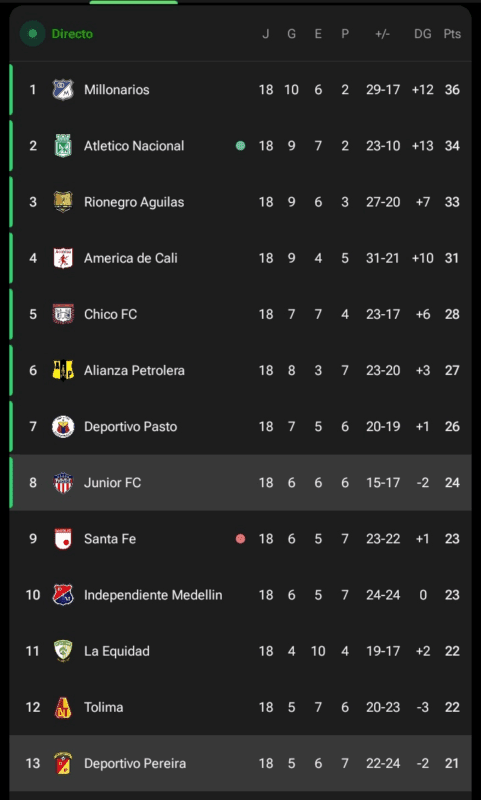Open the Deportivo Pasto round crest
The image size is (481, 800).
click(63, 427)
